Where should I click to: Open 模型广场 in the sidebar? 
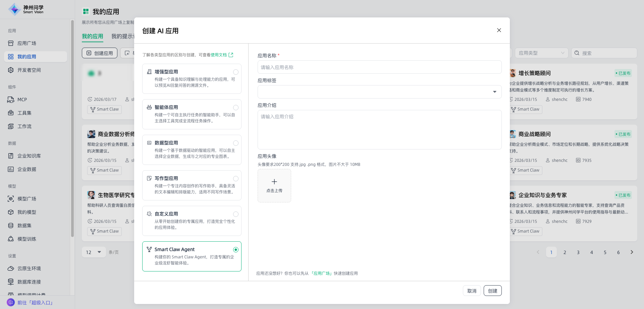[x=27, y=199]
